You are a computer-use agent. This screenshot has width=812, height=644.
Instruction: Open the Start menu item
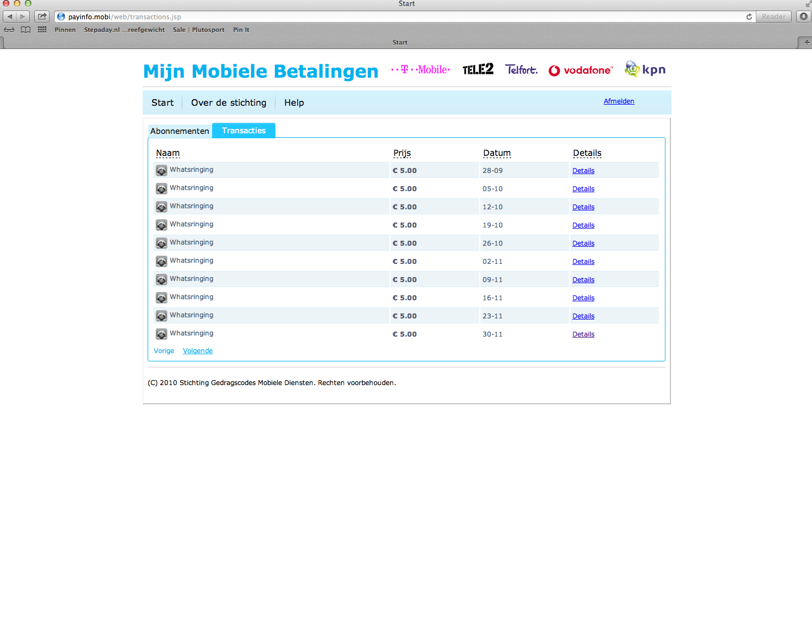pos(163,103)
